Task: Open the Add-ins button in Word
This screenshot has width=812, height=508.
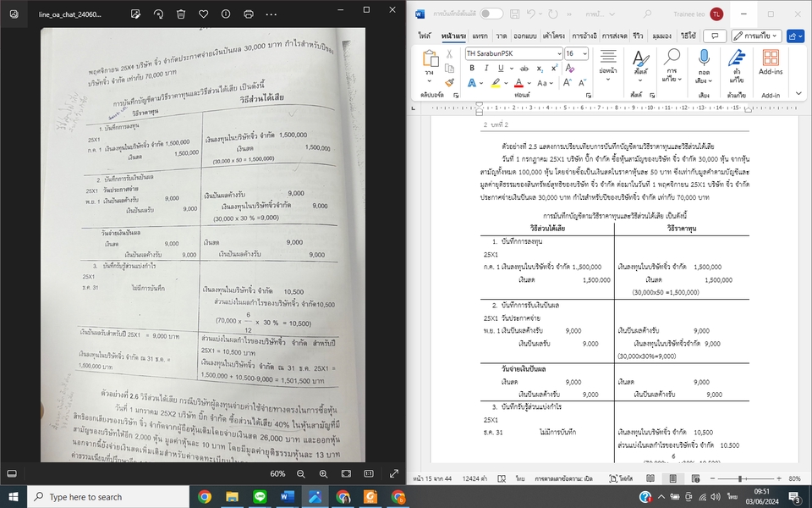Action: click(771, 62)
